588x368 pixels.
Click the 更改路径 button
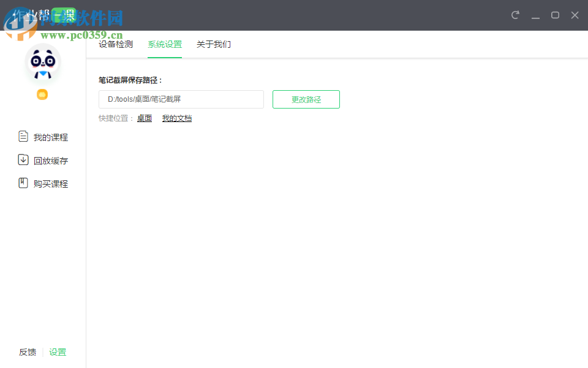point(306,99)
